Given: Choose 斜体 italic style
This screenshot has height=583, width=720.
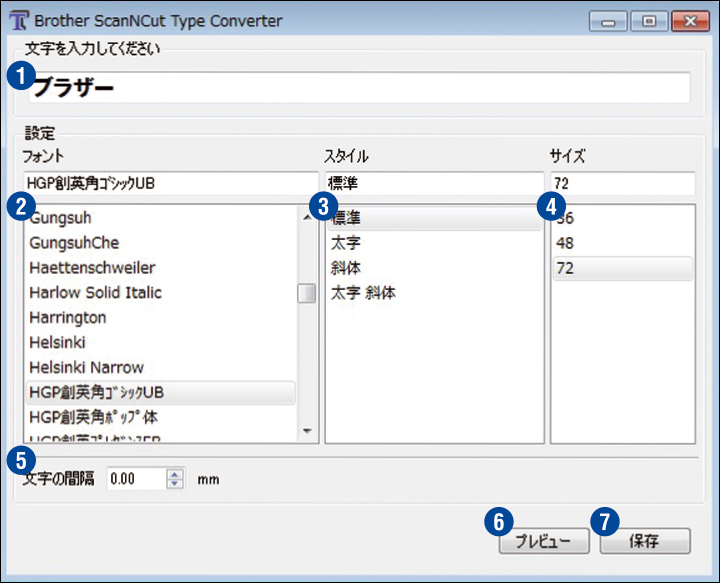Looking at the screenshot, I should point(434,268).
